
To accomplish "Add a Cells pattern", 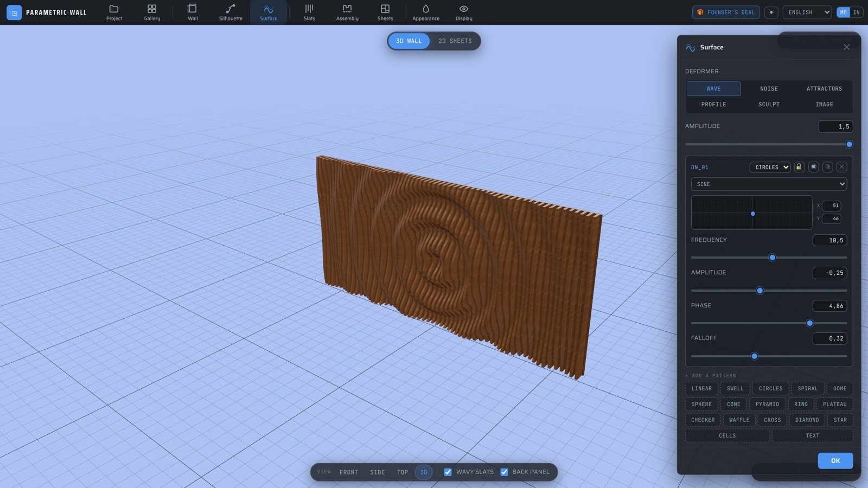I will click(727, 435).
